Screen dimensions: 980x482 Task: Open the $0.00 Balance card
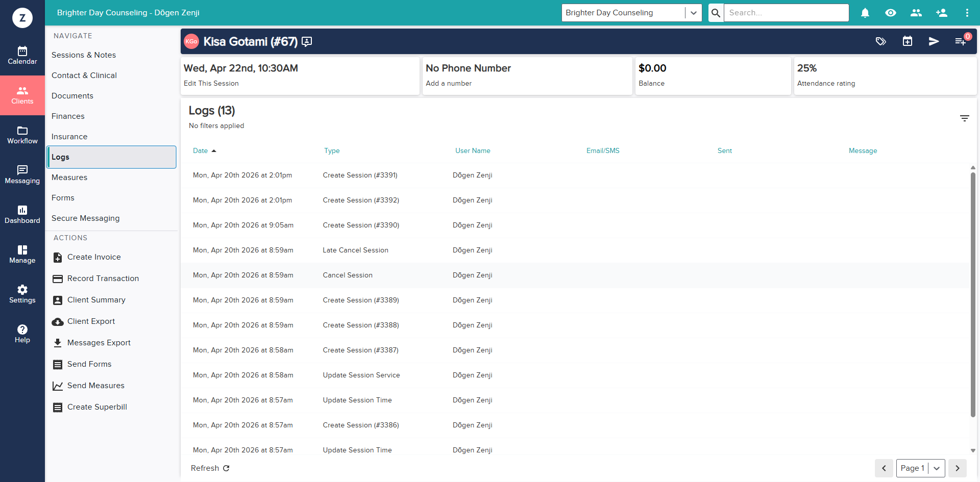point(713,76)
